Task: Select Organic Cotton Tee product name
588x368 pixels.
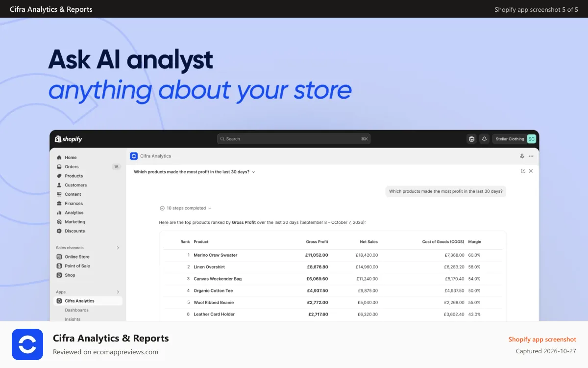Action: [x=213, y=290]
